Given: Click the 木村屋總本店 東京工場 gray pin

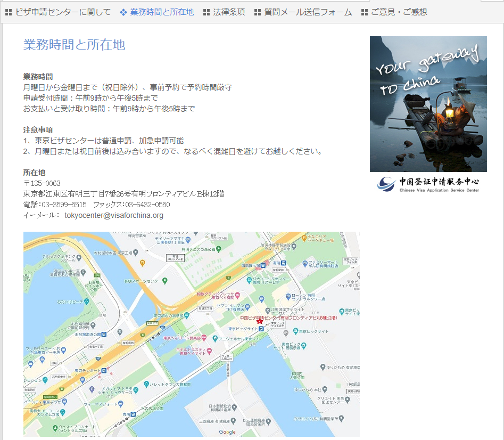Looking at the screenshot, I should click(136, 252).
